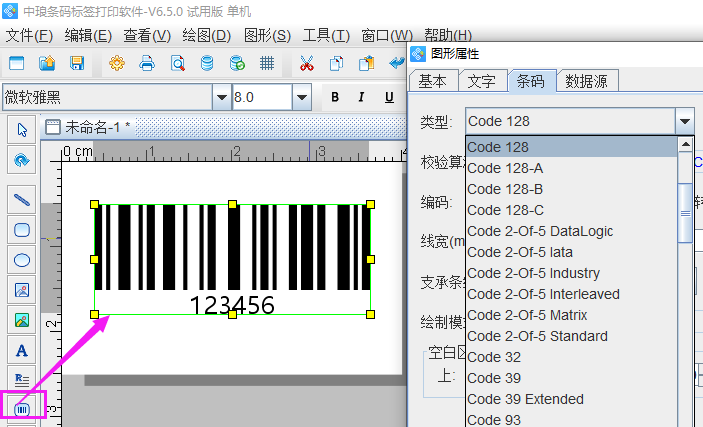Viewport: 703px width, 427px height.
Task: Switch to the 数据源 tab
Action: pyautogui.click(x=587, y=81)
